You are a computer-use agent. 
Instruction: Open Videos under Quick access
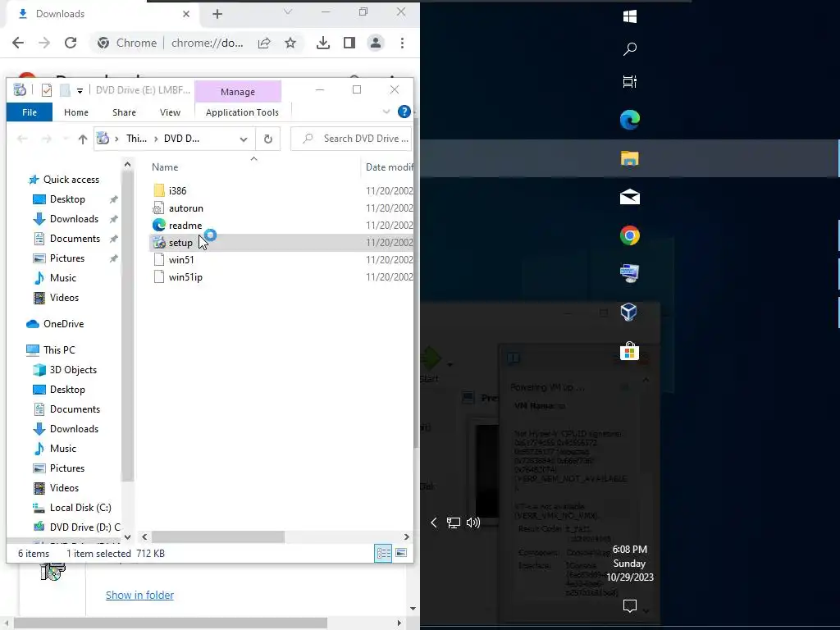point(64,298)
